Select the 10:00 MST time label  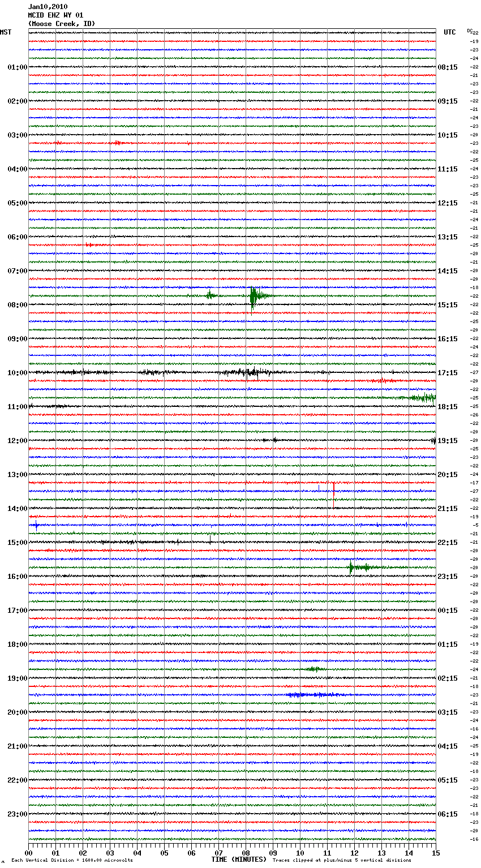click(17, 373)
